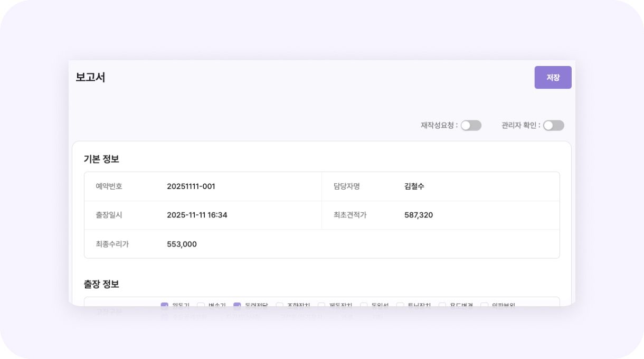The height and width of the screenshot is (359, 644).
Task: Click the 최종수리가 value 553,000
Action: click(182, 244)
